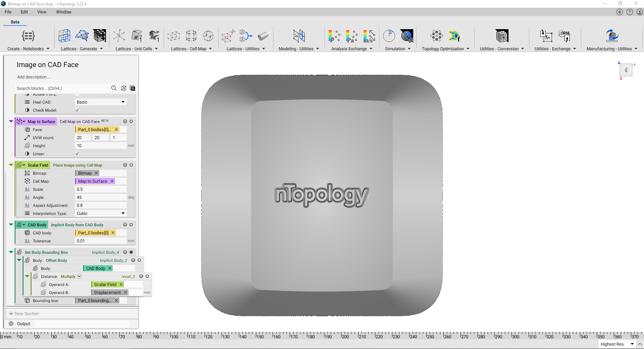The height and width of the screenshot is (349, 644).
Task: Click the Height value field 10
Action: coord(100,146)
